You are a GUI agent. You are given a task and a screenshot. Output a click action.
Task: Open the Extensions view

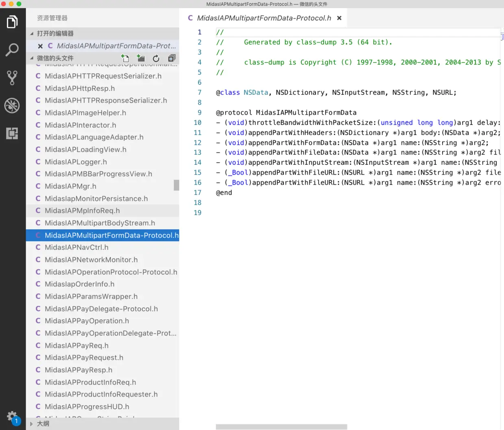[x=12, y=133]
